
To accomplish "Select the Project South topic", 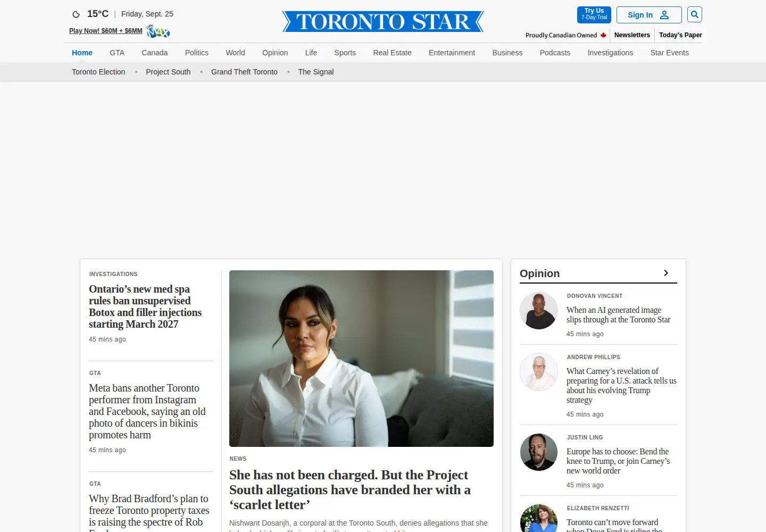I will coord(168,72).
